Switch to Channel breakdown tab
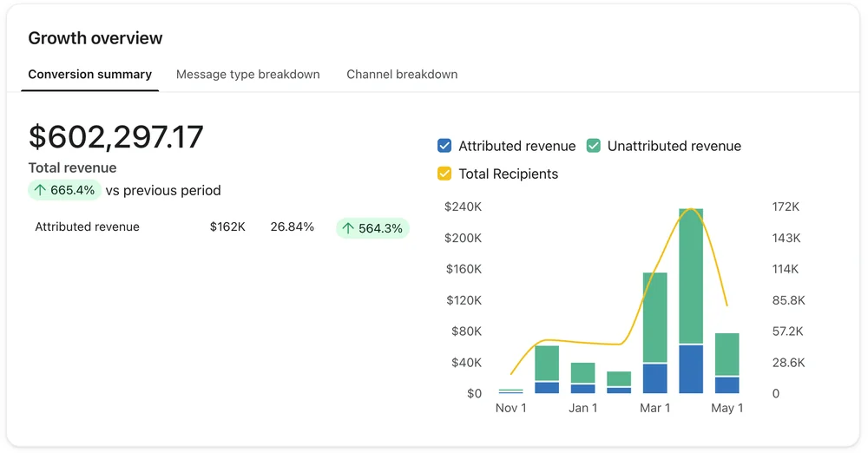The width and height of the screenshot is (868, 453). tap(402, 75)
